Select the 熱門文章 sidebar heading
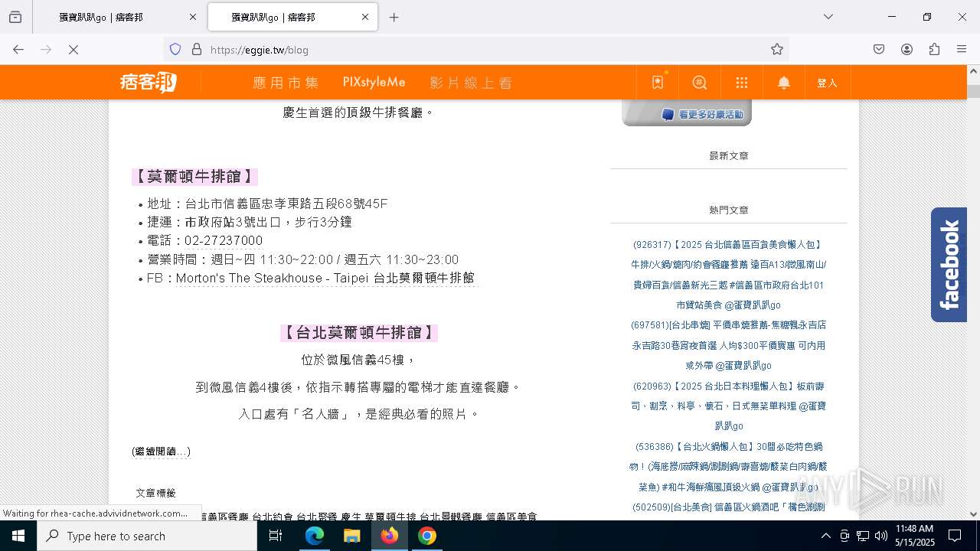 click(x=729, y=210)
